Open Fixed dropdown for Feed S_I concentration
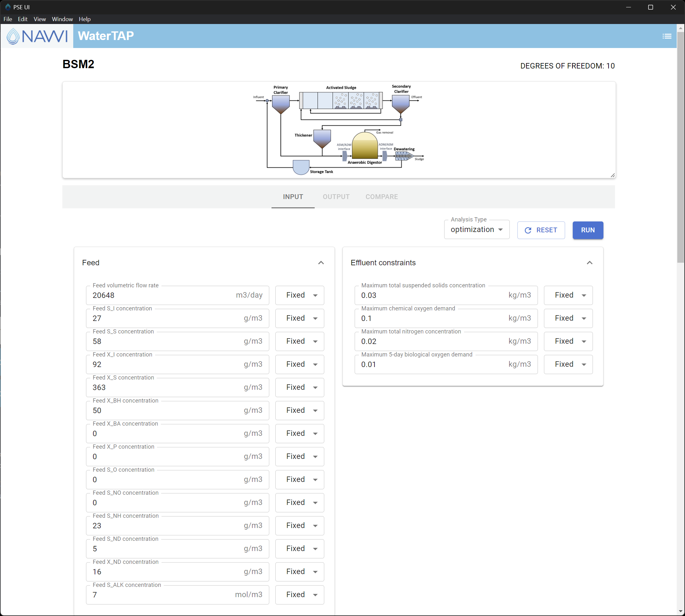The image size is (685, 616). pos(300,318)
